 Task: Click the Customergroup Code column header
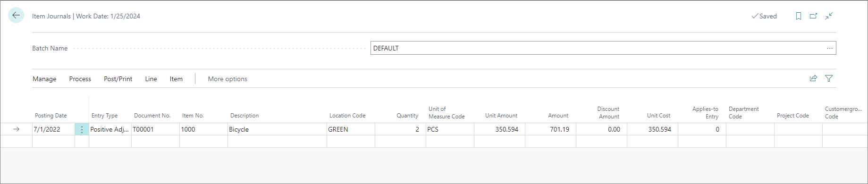pyautogui.click(x=843, y=113)
